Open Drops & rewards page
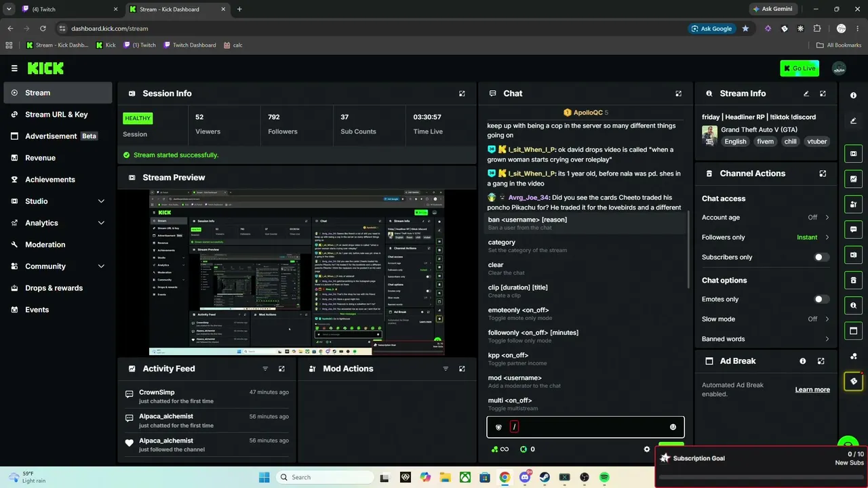 click(58, 288)
